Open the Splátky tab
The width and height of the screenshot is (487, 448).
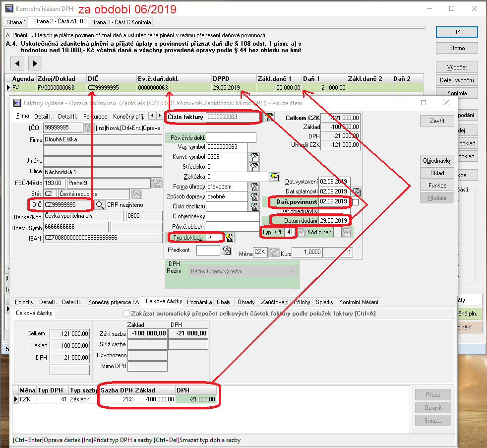click(324, 302)
